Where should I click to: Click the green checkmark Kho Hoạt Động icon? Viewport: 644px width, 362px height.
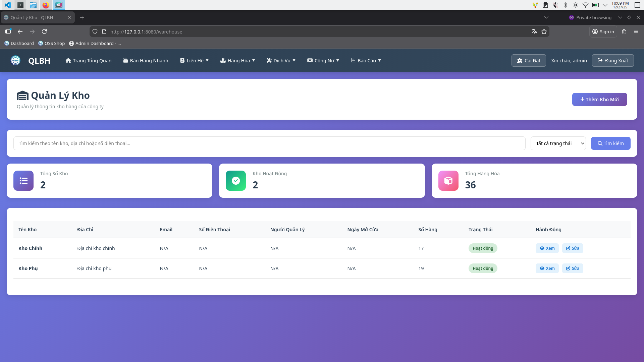pyautogui.click(x=236, y=181)
